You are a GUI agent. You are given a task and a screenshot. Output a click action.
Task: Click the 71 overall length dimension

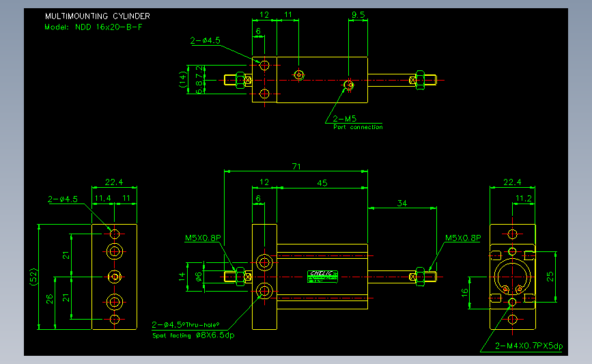(x=296, y=167)
